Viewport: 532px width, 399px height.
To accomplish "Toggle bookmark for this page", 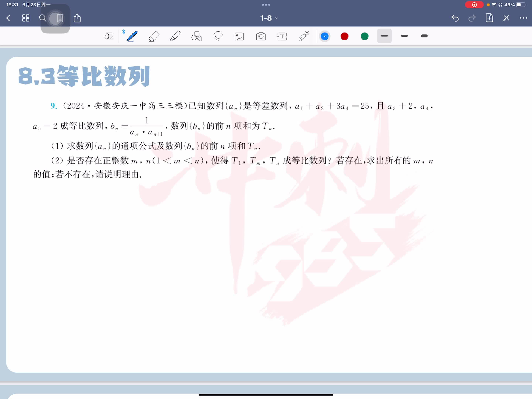I will coord(60,18).
